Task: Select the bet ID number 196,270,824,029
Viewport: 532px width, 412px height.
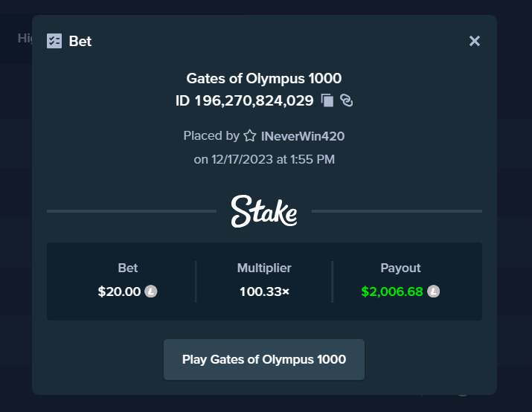Action: (254, 100)
